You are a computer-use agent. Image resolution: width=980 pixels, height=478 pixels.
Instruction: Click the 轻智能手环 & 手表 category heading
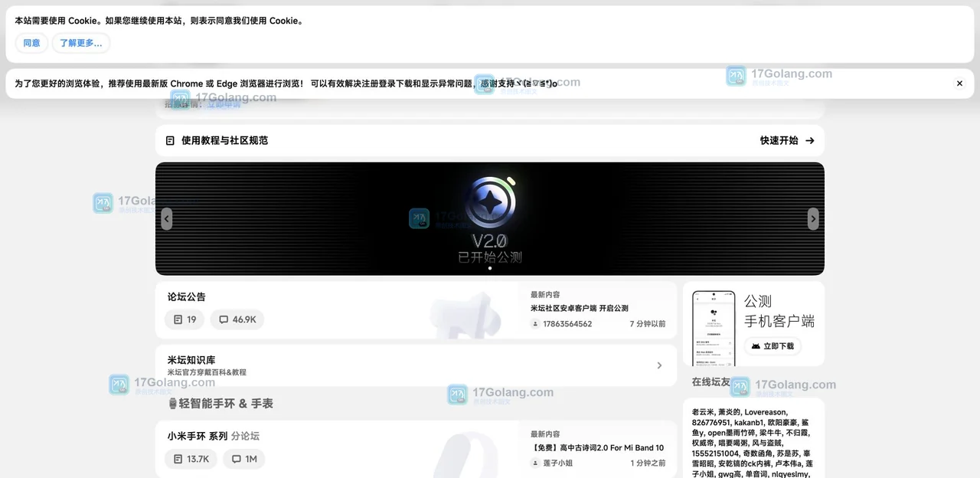[226, 403]
